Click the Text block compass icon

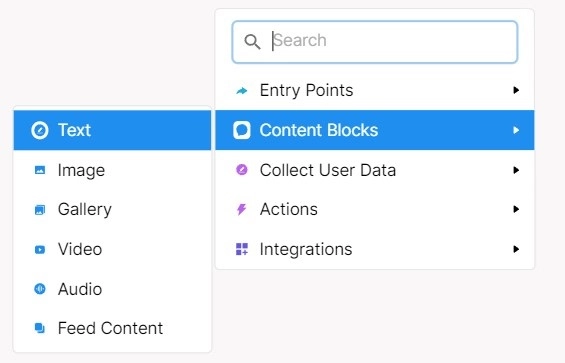pyautogui.click(x=40, y=130)
